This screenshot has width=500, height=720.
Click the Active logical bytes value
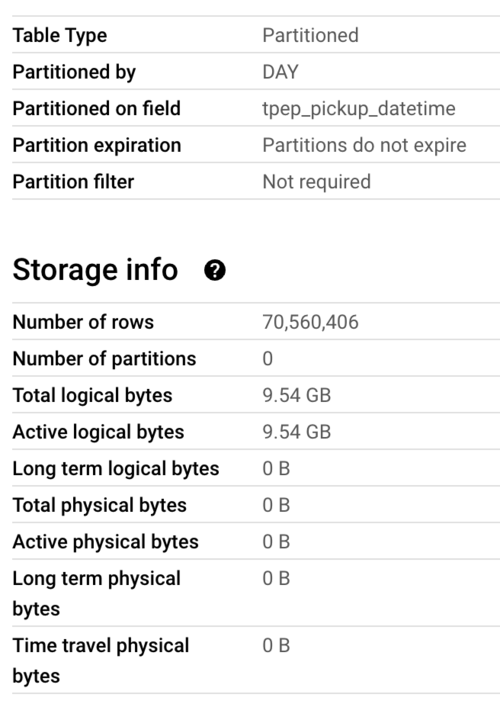point(297,432)
